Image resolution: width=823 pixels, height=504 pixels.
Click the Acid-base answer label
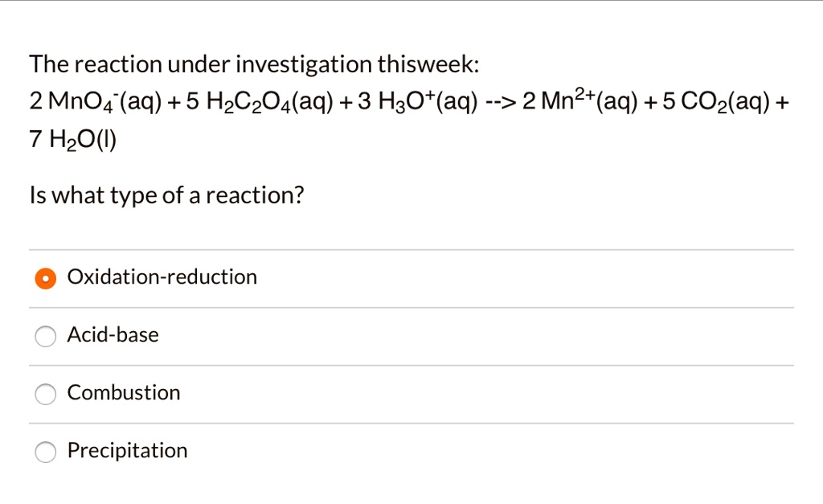coord(113,335)
